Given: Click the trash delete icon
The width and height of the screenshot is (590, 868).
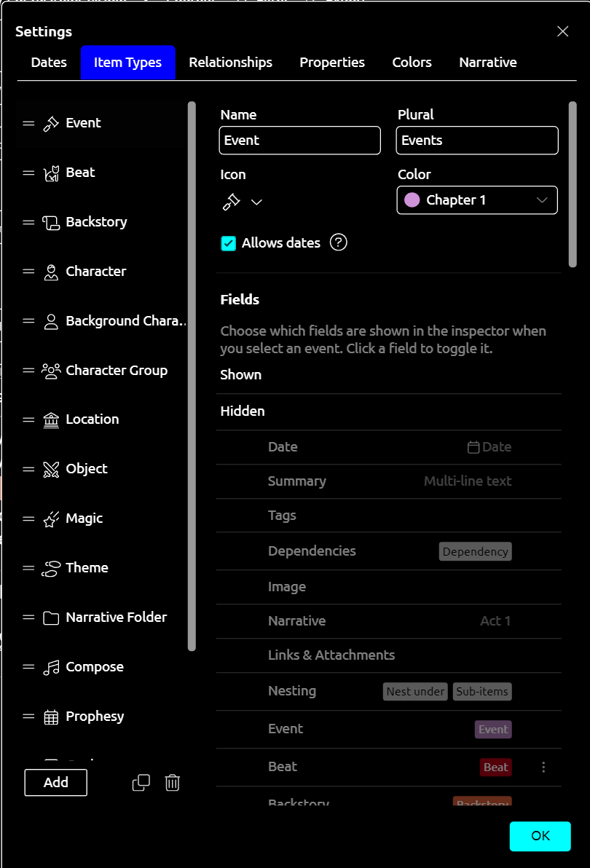Looking at the screenshot, I should pyautogui.click(x=173, y=783).
